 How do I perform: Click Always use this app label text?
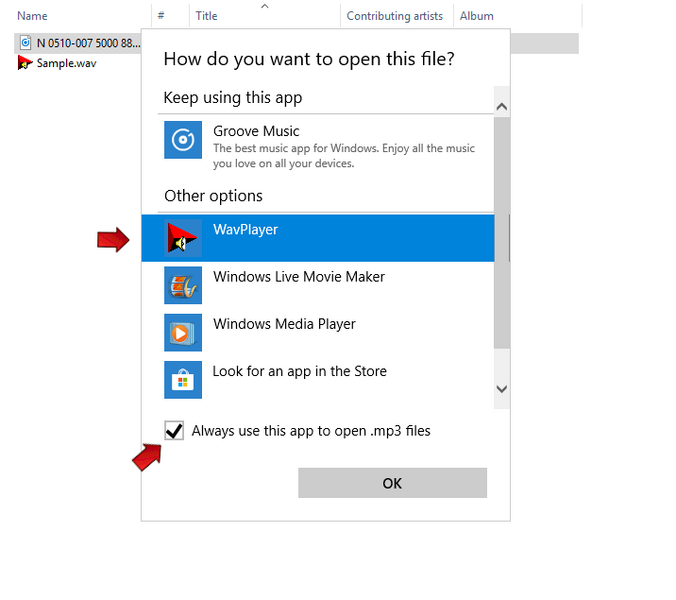tap(311, 431)
